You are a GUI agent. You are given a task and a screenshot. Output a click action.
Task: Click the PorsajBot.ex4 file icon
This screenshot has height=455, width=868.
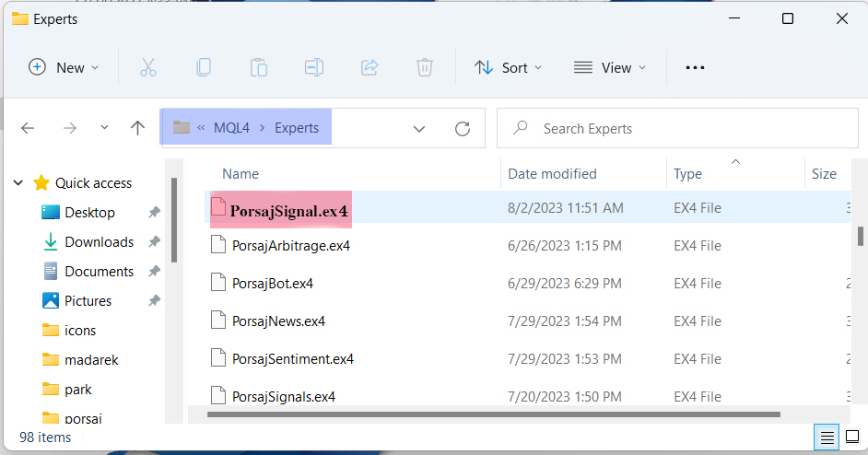pos(218,282)
